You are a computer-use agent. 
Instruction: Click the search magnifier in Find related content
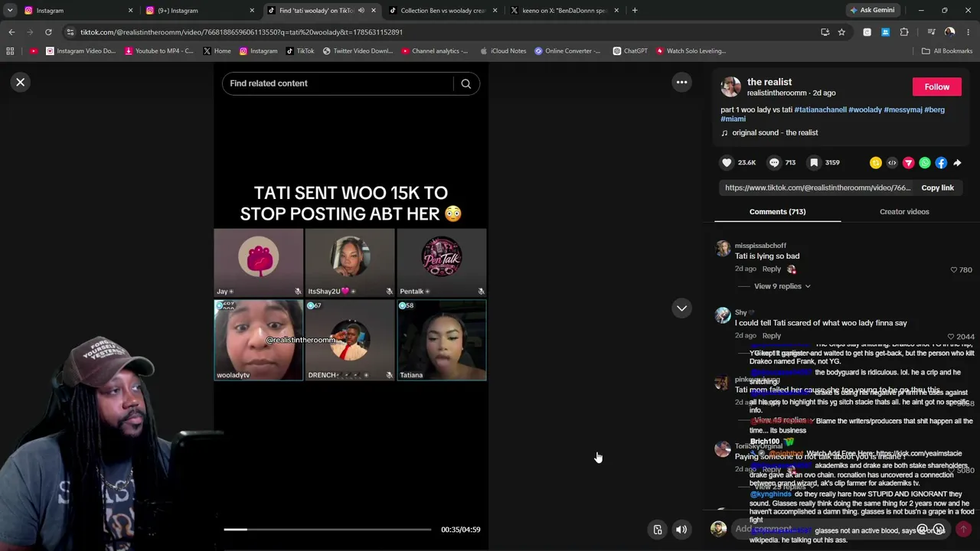465,83
